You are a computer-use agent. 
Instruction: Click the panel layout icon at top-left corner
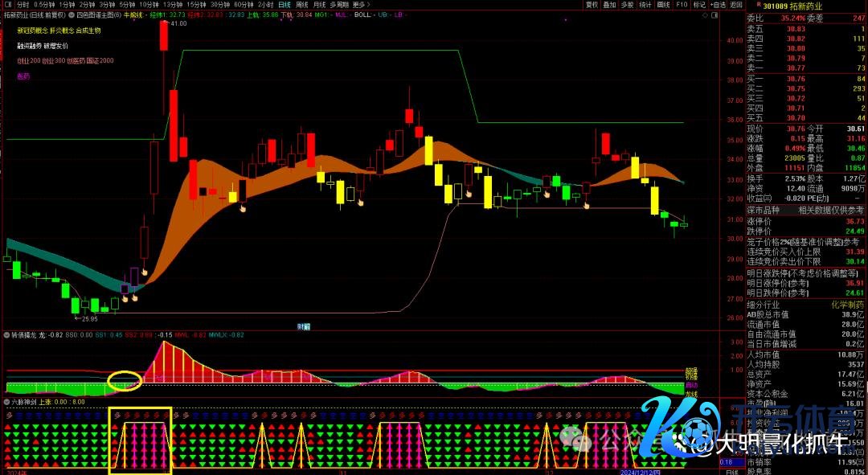coord(6,4)
